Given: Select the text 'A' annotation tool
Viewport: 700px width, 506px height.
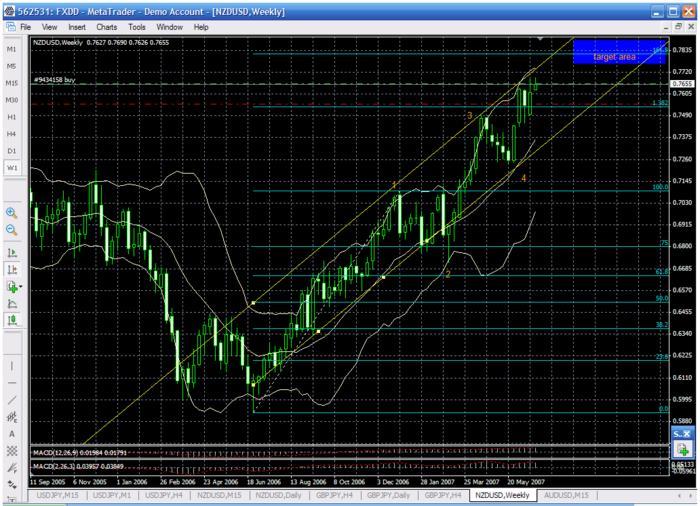Looking at the screenshot, I should (11, 434).
